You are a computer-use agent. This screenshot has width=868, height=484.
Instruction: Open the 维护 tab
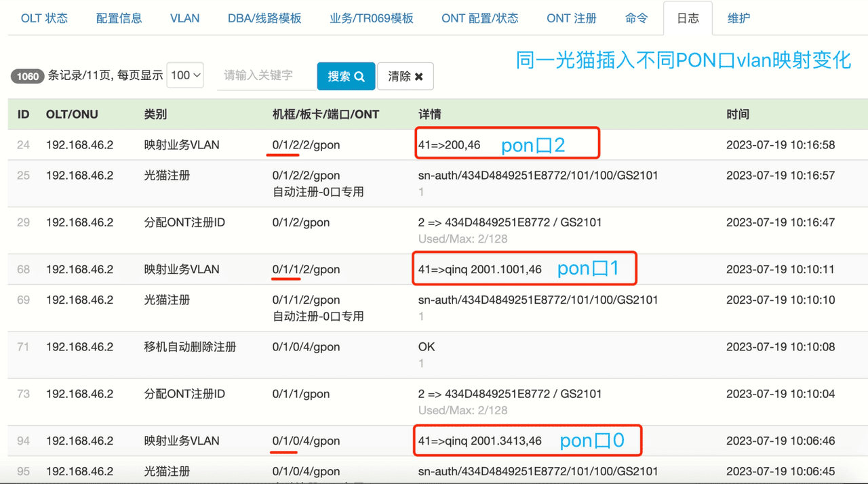click(738, 18)
